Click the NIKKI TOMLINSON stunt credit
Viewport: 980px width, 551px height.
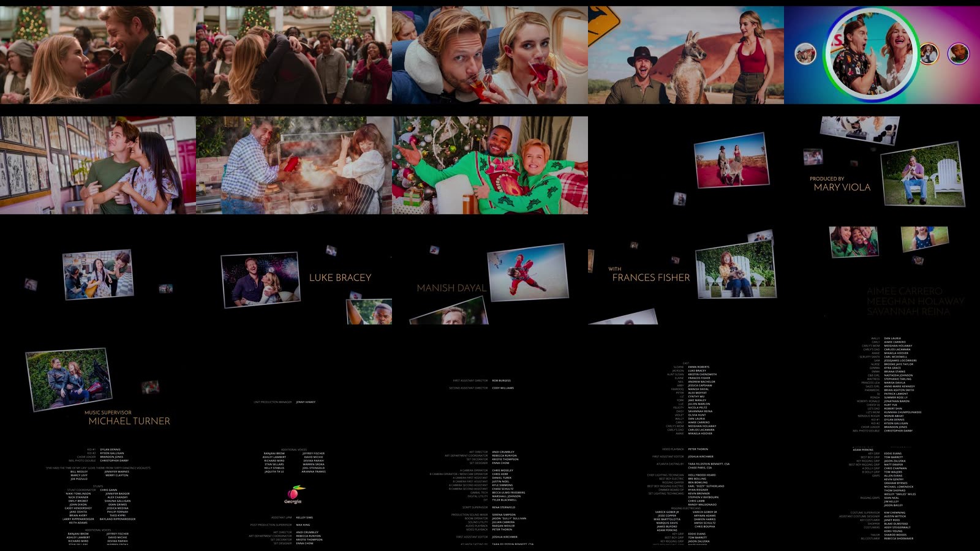coord(78,493)
